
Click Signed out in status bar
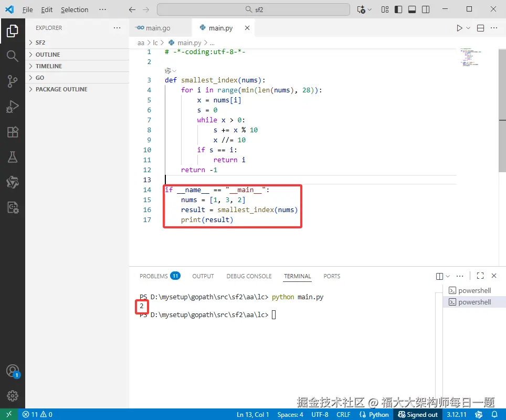418,415
